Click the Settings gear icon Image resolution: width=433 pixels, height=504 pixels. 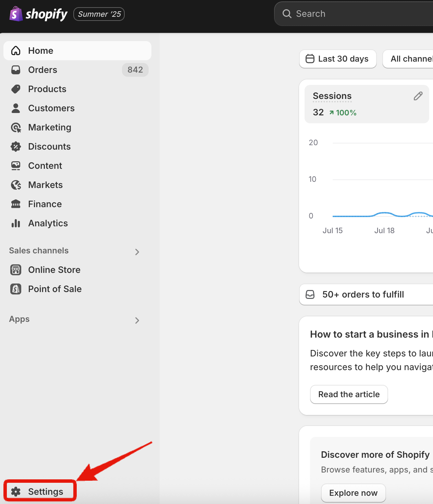click(x=16, y=492)
